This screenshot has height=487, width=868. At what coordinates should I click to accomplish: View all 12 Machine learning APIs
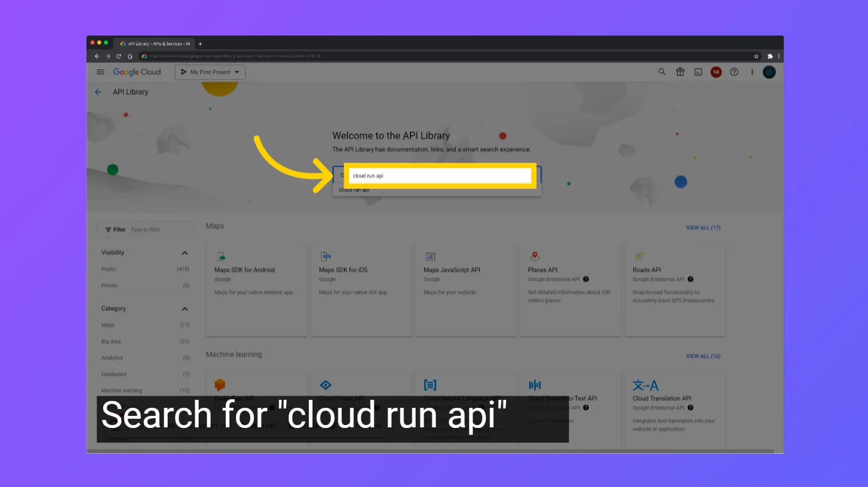tap(703, 356)
